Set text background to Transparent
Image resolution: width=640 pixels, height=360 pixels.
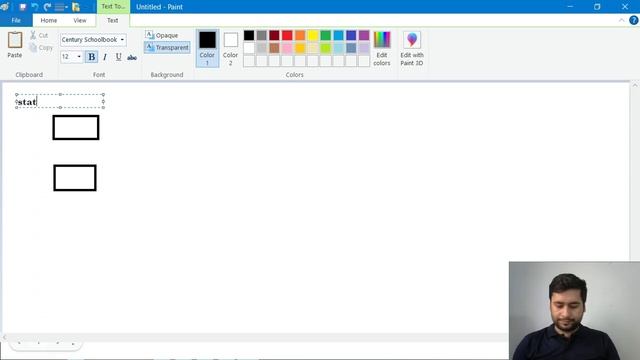pyautogui.click(x=167, y=47)
